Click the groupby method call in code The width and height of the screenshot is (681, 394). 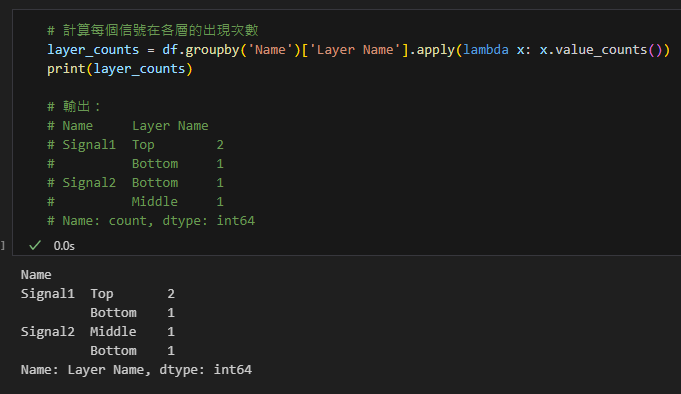(212, 50)
